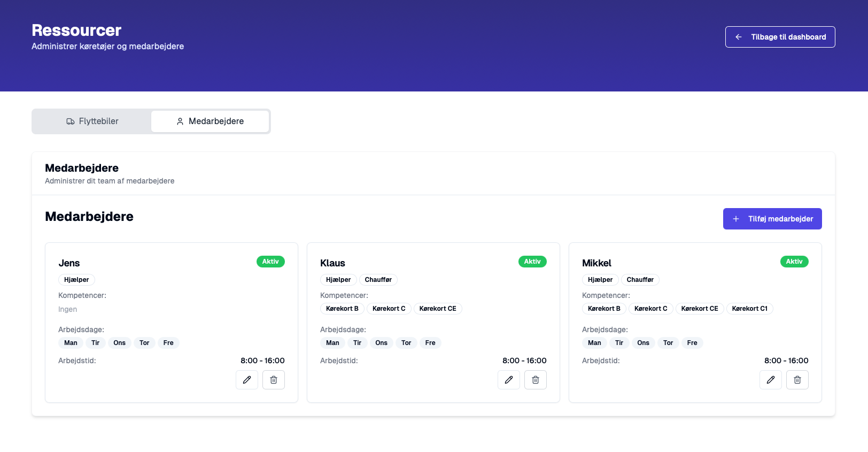Click the pencil edit icon for Jens
The width and height of the screenshot is (868, 452).
point(247,380)
